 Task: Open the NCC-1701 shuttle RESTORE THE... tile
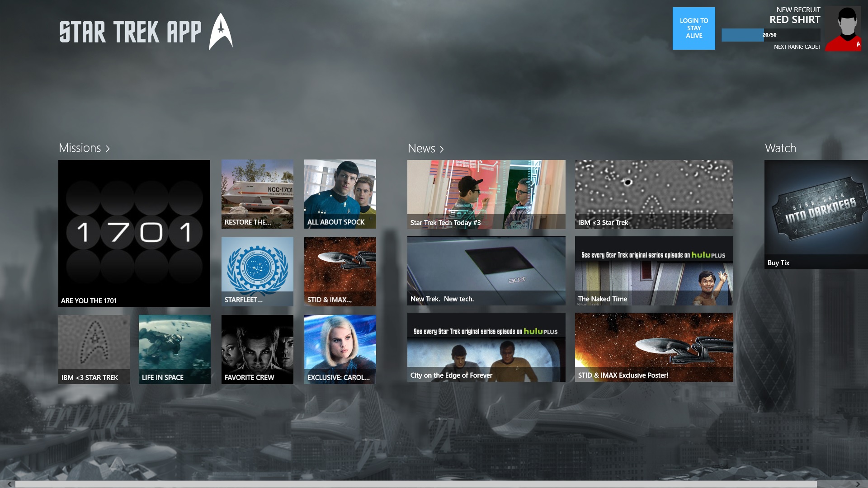click(257, 194)
